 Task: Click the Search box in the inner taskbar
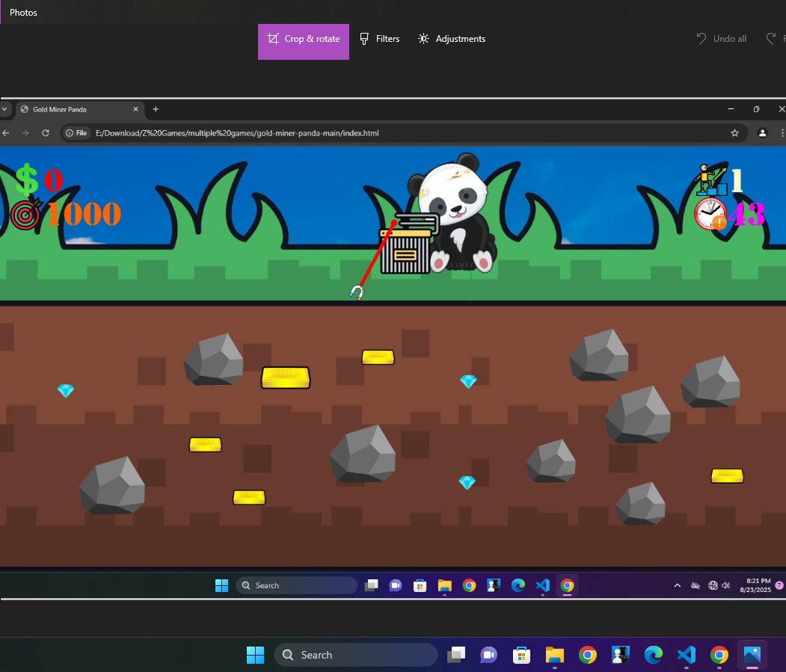pyautogui.click(x=296, y=585)
